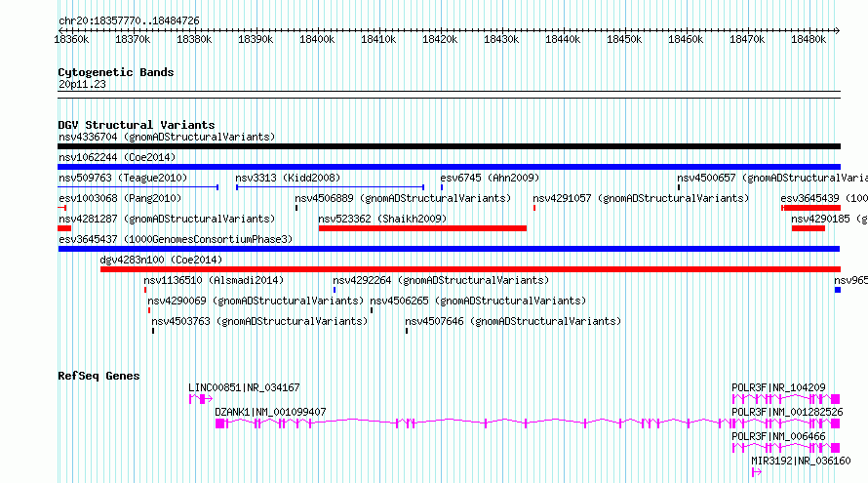Click the nsv3313 (Kidd2008) label

click(288, 178)
